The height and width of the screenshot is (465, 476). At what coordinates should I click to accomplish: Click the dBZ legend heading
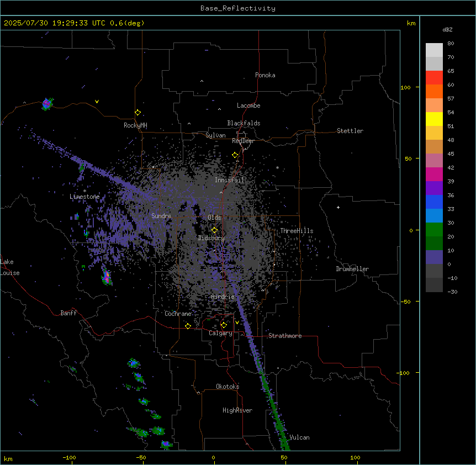pos(447,30)
